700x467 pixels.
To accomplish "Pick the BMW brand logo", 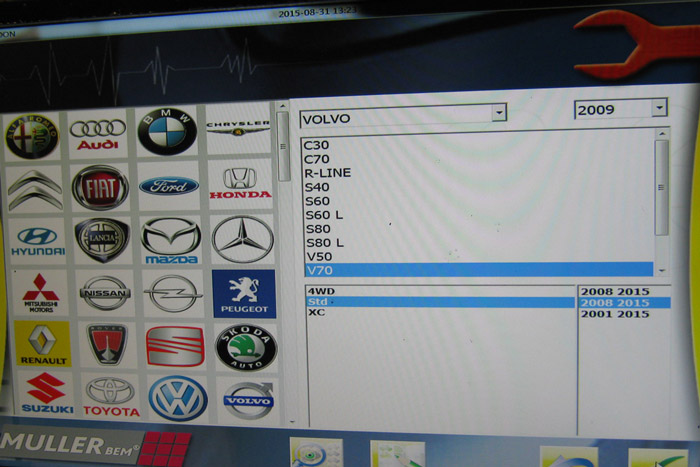I will point(167,131).
